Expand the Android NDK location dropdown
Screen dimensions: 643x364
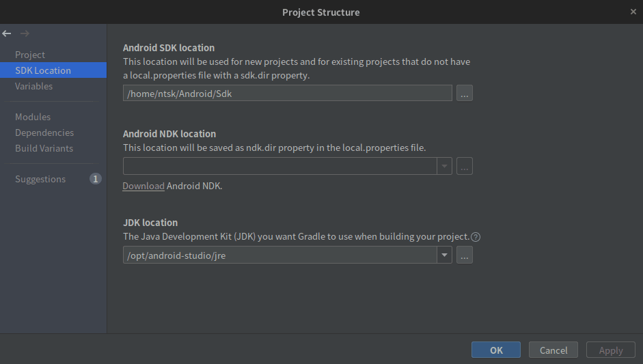coord(445,166)
